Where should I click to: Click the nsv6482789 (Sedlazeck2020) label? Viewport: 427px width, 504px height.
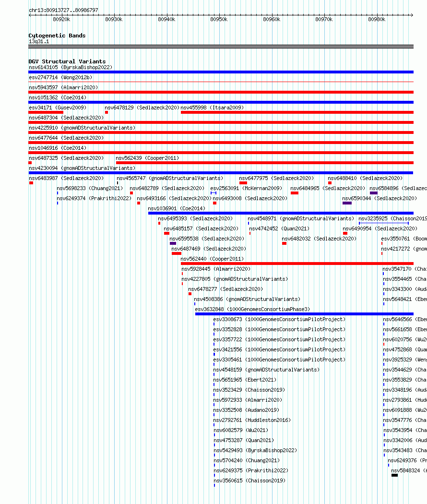click(167, 188)
